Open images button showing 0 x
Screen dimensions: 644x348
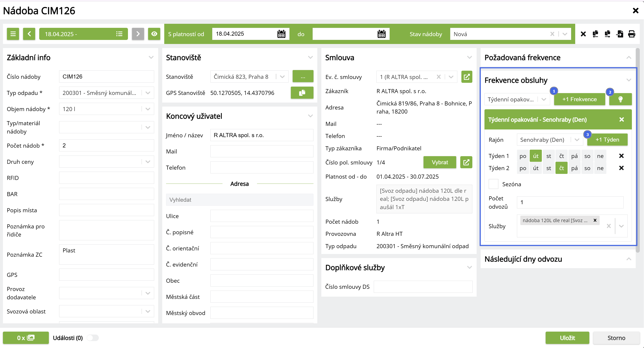pos(26,338)
